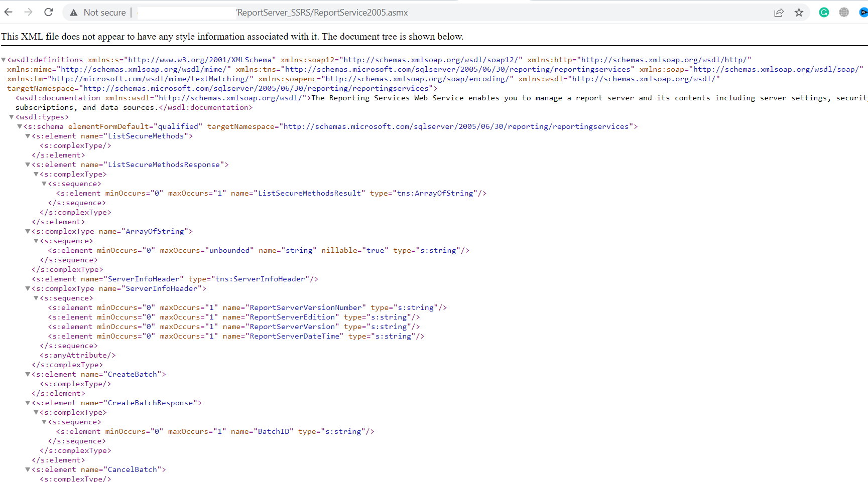Click the ReportServerEdition element line
This screenshot has height=482, width=868.
click(234, 317)
